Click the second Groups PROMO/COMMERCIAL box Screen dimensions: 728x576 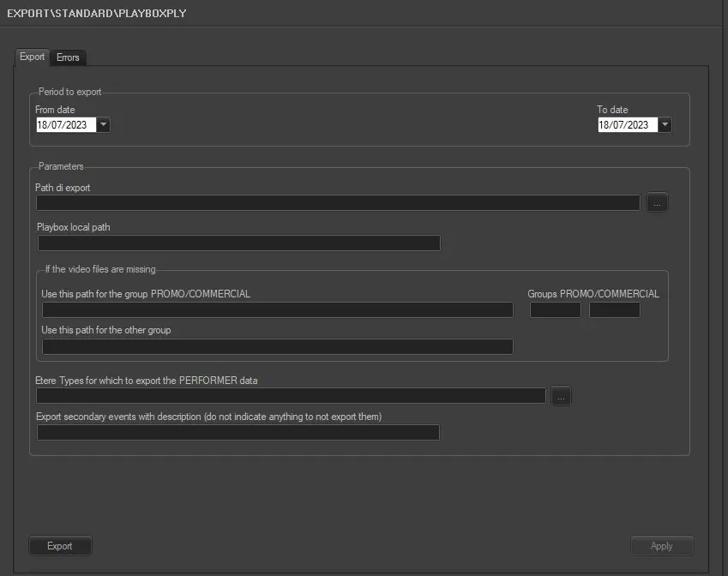click(614, 310)
